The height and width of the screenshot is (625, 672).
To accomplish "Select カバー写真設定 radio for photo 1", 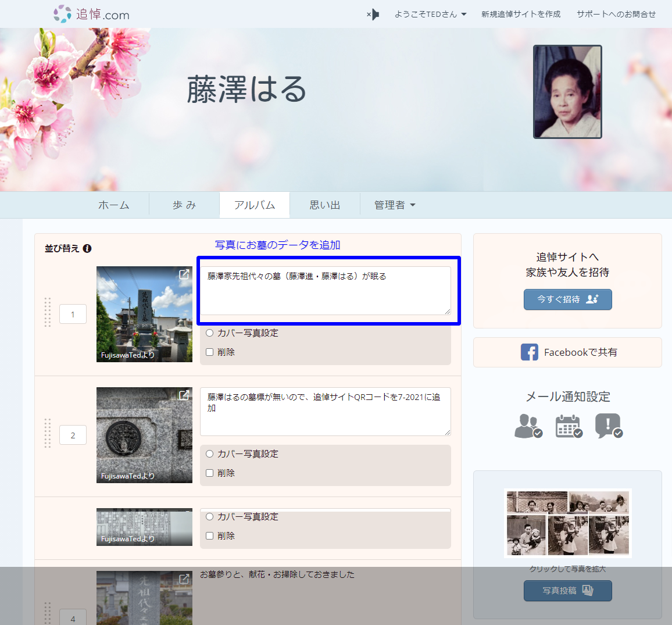I will (210, 333).
